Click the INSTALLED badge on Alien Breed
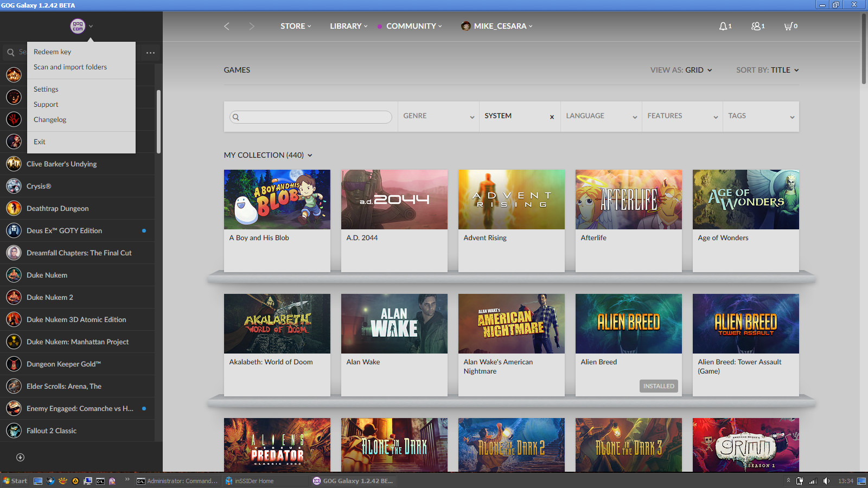This screenshot has height=488, width=868. 659,386
